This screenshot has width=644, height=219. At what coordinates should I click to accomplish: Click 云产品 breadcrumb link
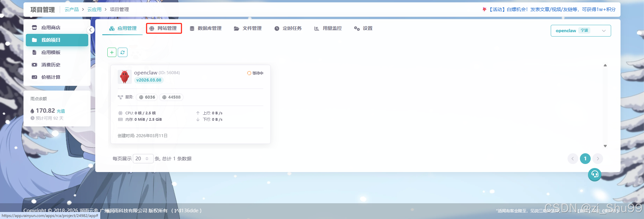71,9
